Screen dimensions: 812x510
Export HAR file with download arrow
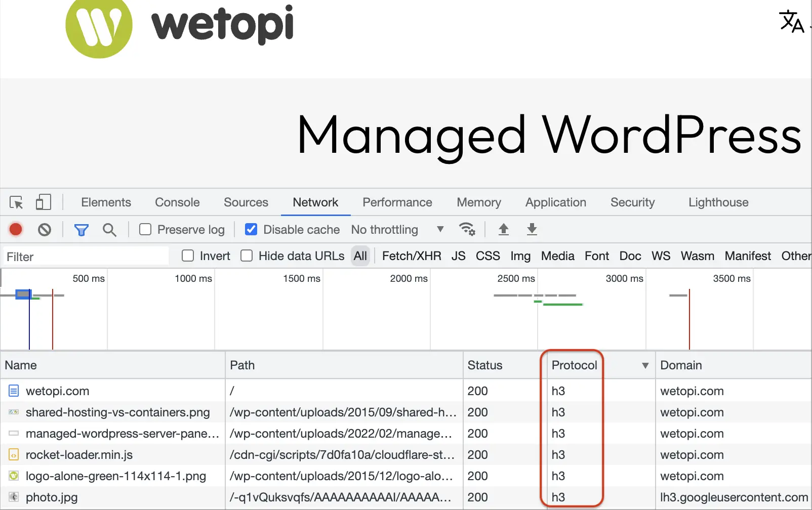(x=532, y=229)
